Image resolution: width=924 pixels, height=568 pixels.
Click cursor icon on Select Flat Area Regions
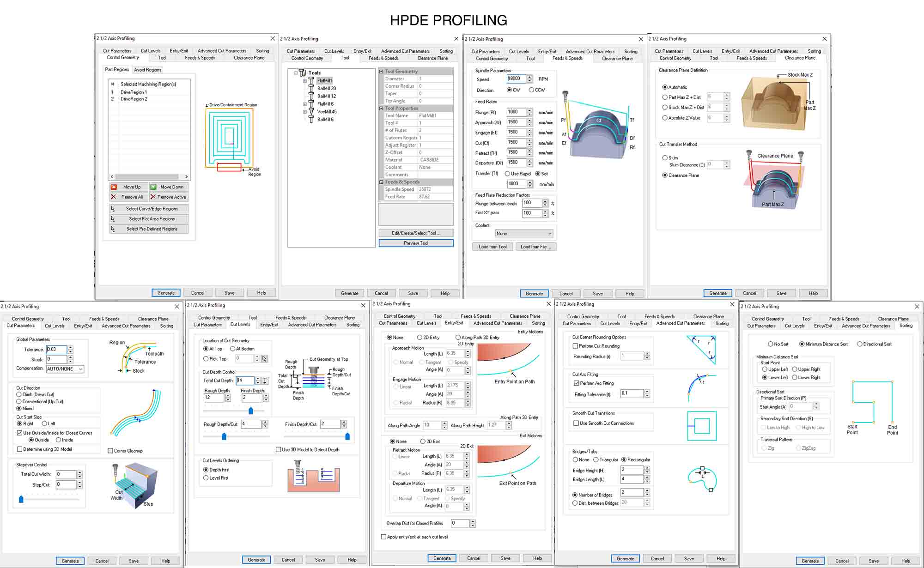(x=113, y=219)
